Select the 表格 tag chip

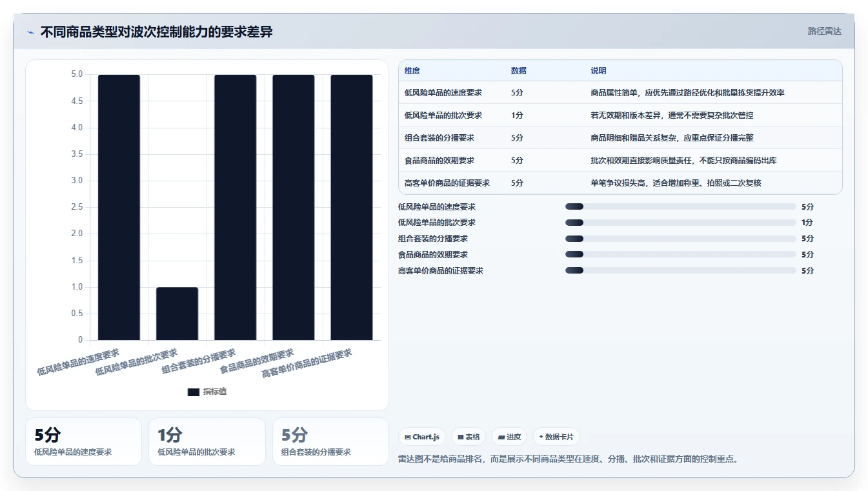click(469, 437)
